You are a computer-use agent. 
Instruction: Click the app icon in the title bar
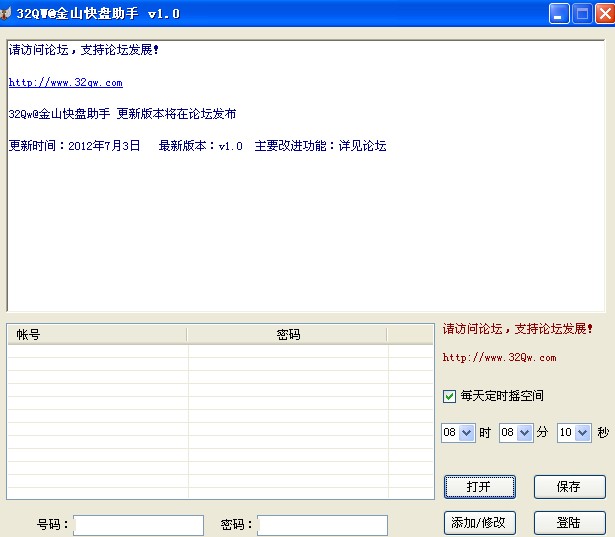(x=5, y=14)
